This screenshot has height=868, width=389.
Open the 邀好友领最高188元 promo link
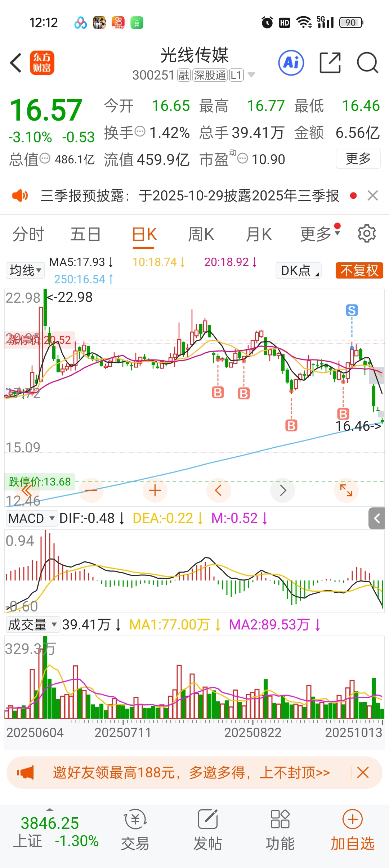coord(191,773)
